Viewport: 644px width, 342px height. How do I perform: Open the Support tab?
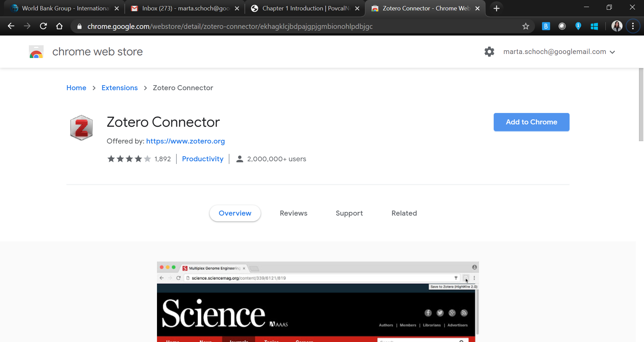(349, 213)
